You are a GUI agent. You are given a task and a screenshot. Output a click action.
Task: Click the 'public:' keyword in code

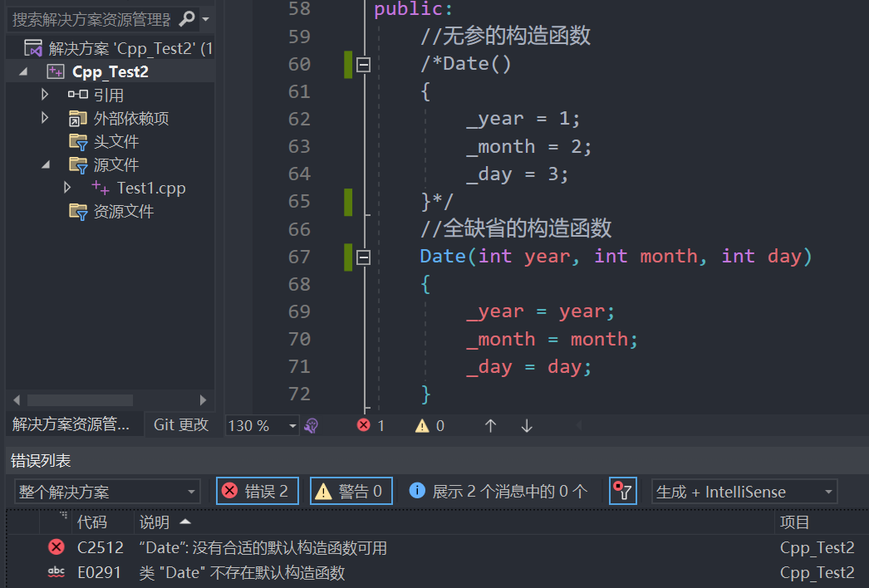(x=414, y=9)
